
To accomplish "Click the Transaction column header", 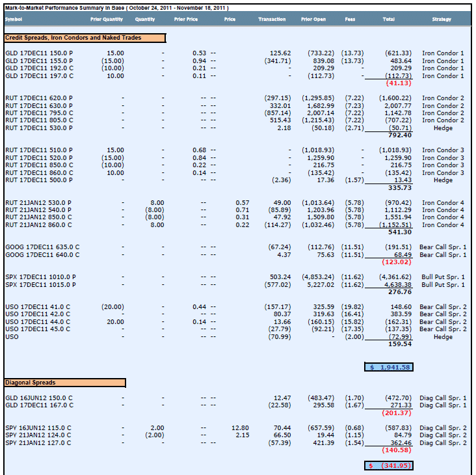I will [x=272, y=20].
